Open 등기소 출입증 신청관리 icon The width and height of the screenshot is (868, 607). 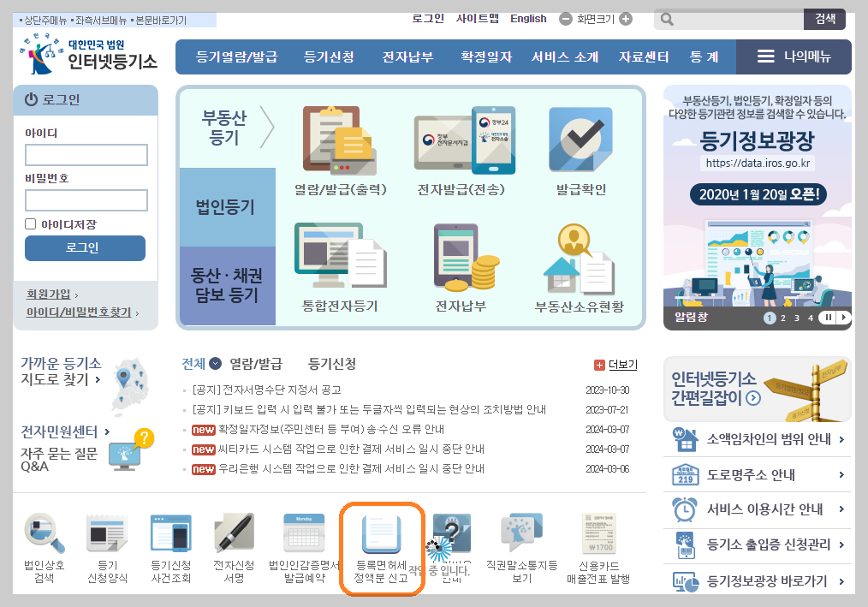point(686,545)
